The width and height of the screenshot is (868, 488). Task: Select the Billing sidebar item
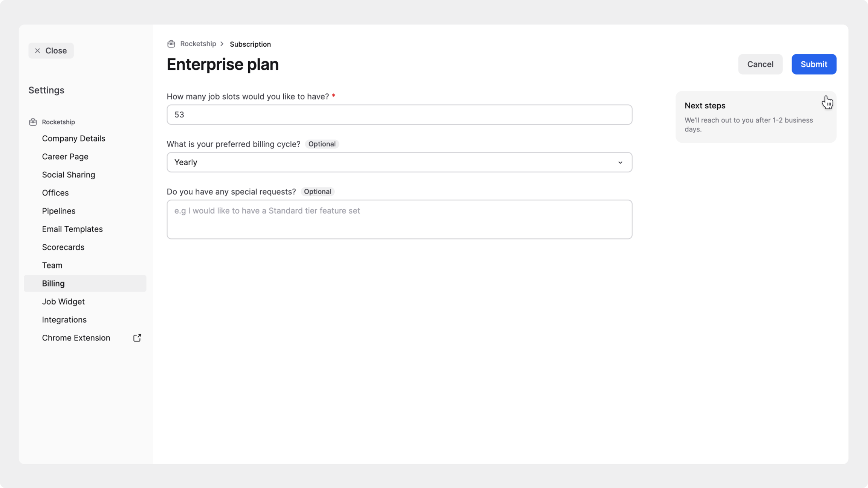tap(53, 284)
